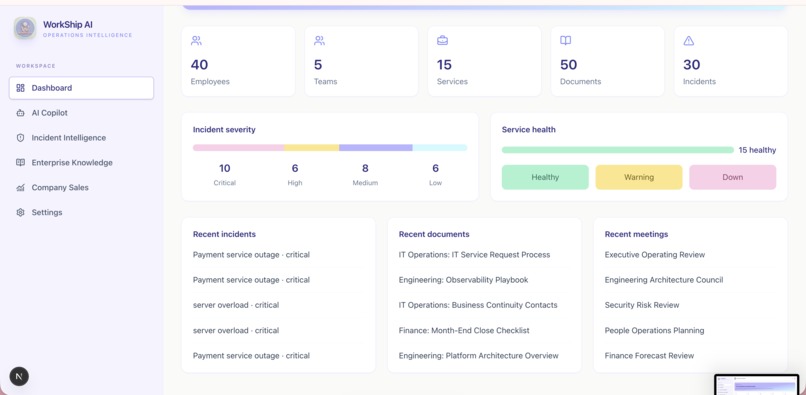Click the Dashboard grid icon in sidebar
Screen dimensions: 806x395
click(x=21, y=88)
